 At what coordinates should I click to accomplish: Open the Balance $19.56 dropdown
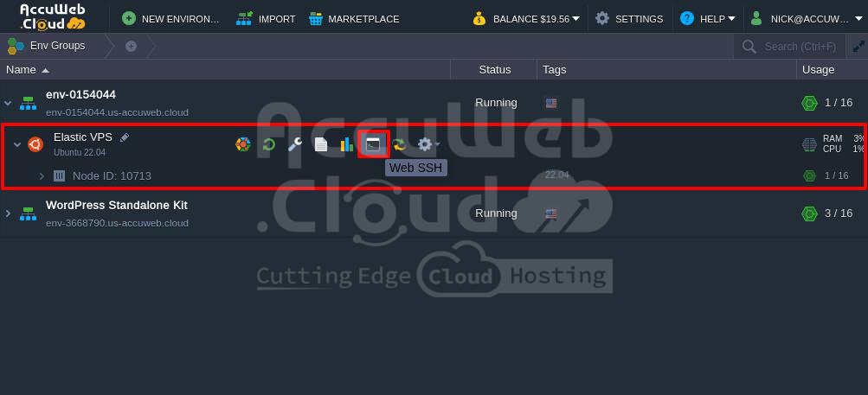click(526, 19)
